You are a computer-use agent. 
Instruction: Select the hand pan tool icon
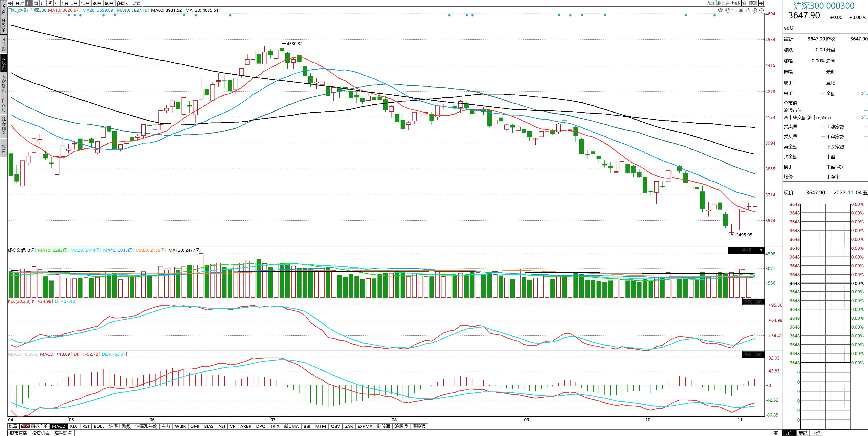click(727, 10)
